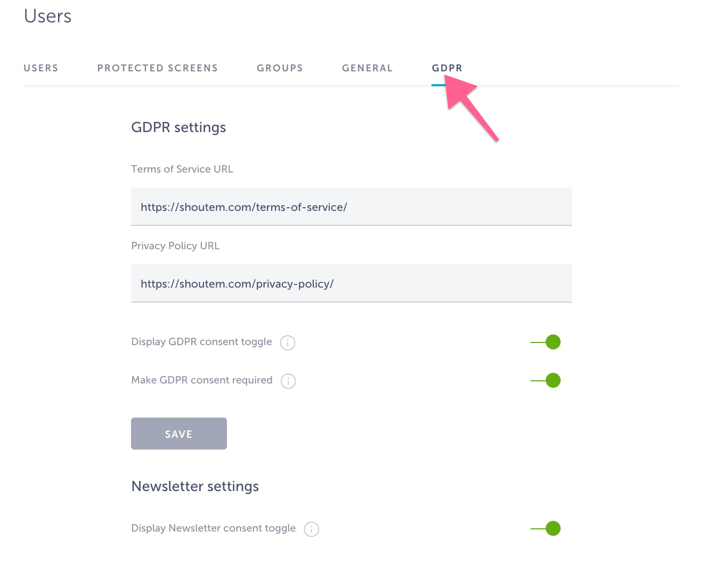The height and width of the screenshot is (588, 701).
Task: Select the privacy-policy URL text
Action: pos(237,283)
